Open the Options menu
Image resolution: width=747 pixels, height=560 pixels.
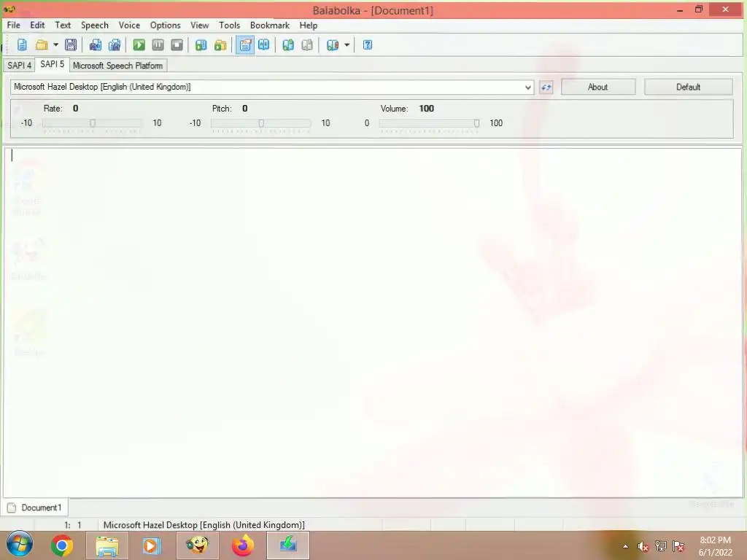(x=166, y=26)
